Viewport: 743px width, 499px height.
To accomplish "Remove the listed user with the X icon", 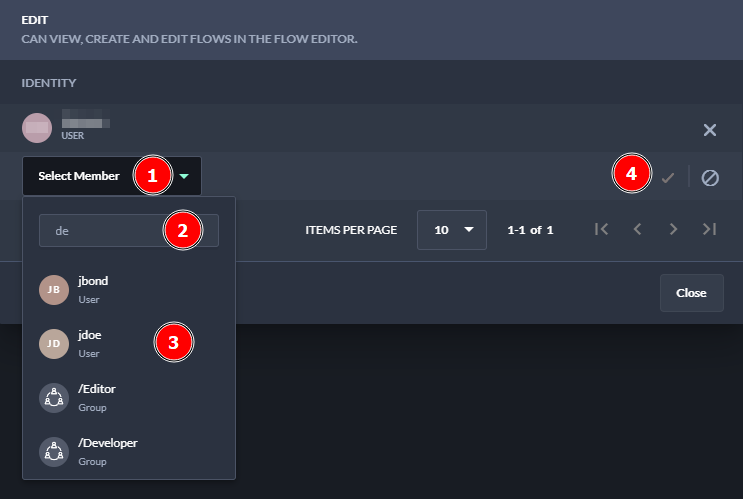I will point(710,130).
